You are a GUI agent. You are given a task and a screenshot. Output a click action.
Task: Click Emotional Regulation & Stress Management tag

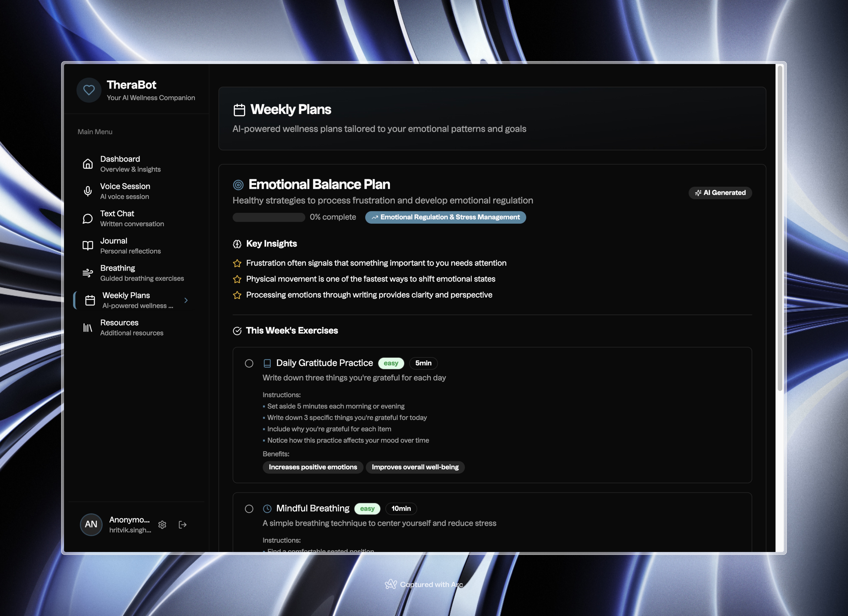click(445, 217)
